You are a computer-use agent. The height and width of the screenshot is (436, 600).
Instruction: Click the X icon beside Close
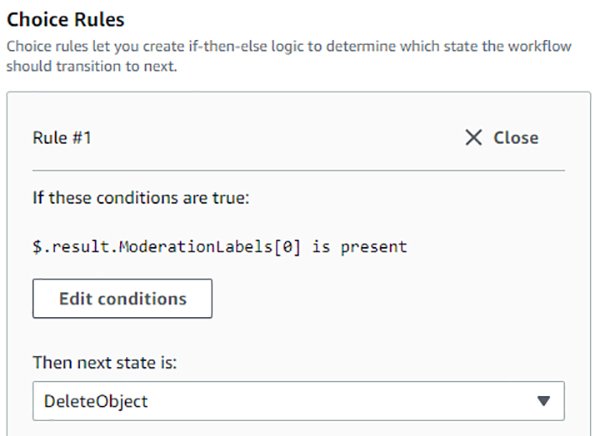(474, 138)
